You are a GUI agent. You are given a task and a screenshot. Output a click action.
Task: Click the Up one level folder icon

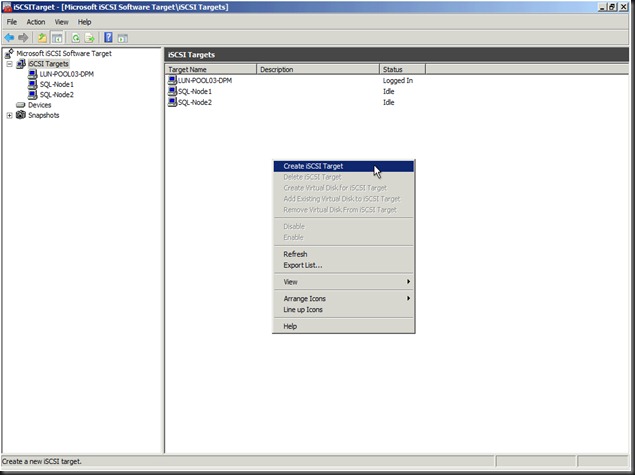[x=42, y=38]
